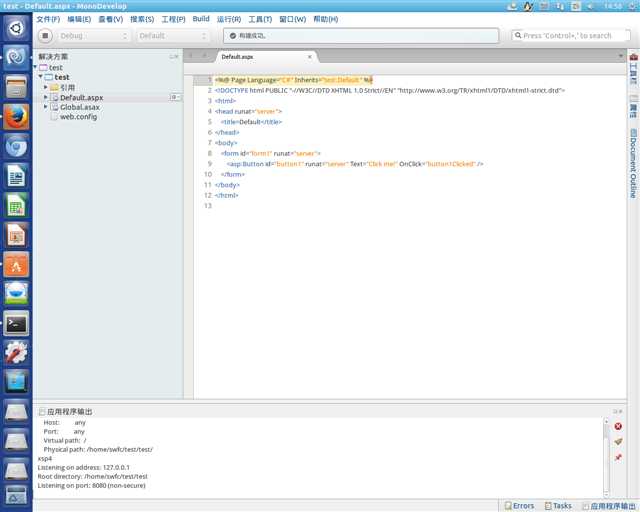The image size is (640, 512).
Task: Click the penguin tray icon in top panel
Action: pos(528,6)
